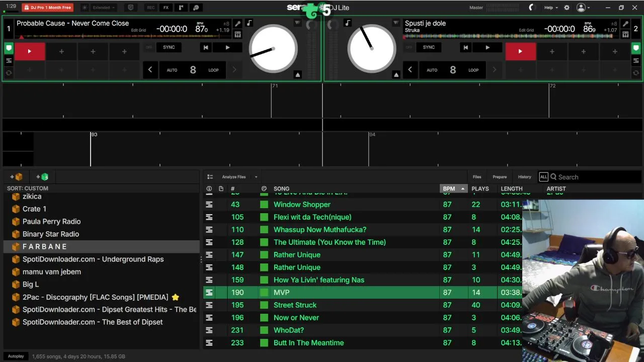Add a hot cue in deck 1 second pad
Viewport: 644px width, 362px height.
tap(61, 51)
